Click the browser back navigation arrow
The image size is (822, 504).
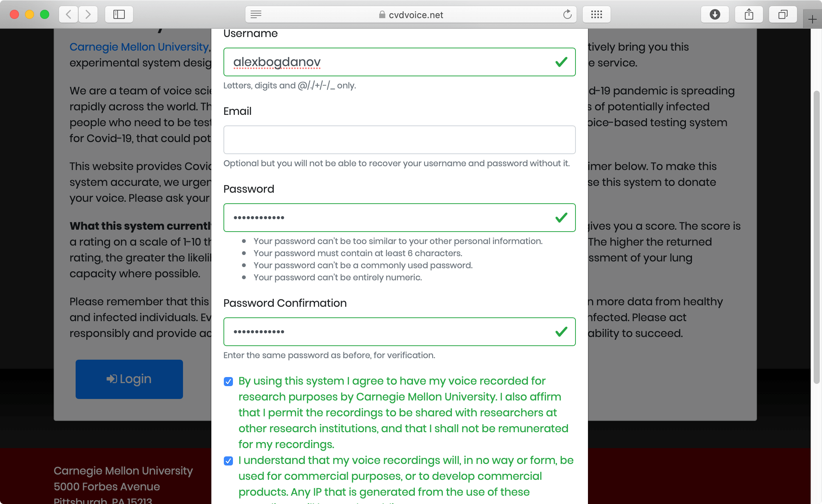[x=69, y=14]
